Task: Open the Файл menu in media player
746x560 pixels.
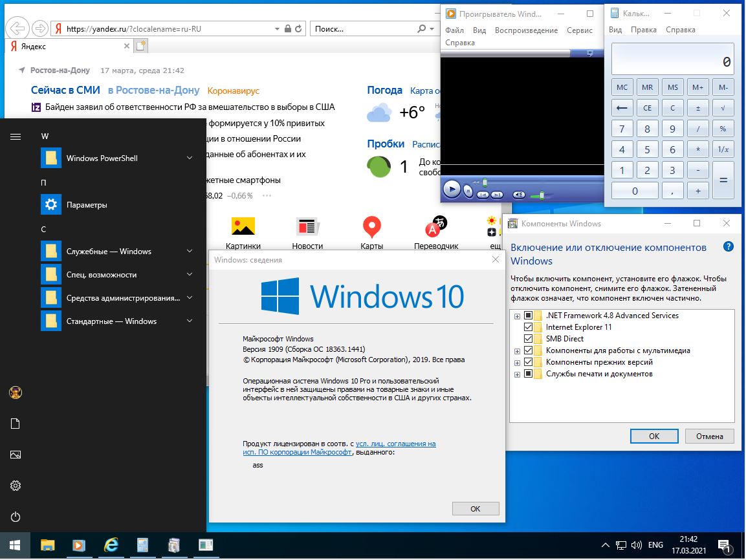Action: pos(454,30)
